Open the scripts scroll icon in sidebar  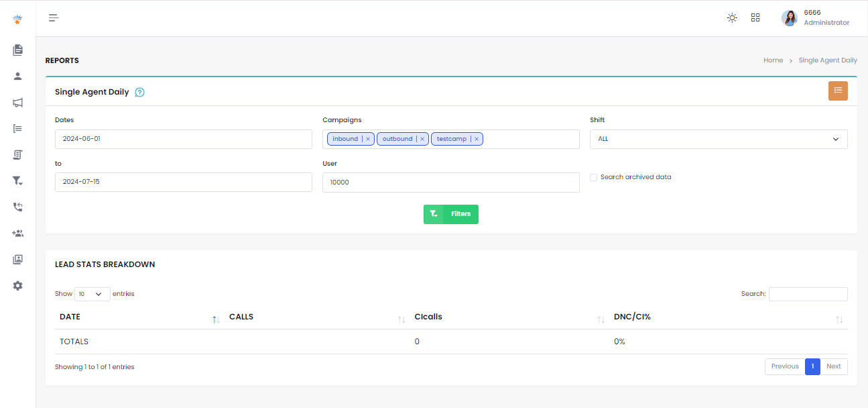click(18, 154)
